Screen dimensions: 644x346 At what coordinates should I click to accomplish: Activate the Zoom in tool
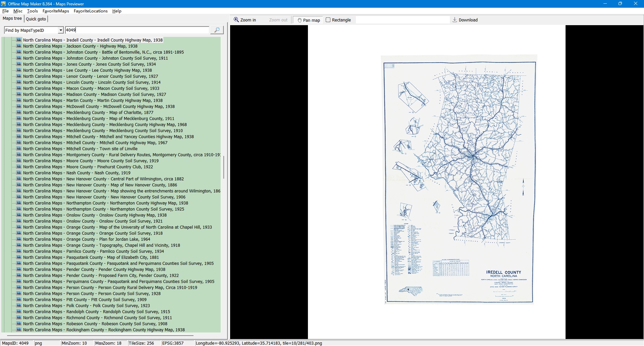[x=245, y=20]
